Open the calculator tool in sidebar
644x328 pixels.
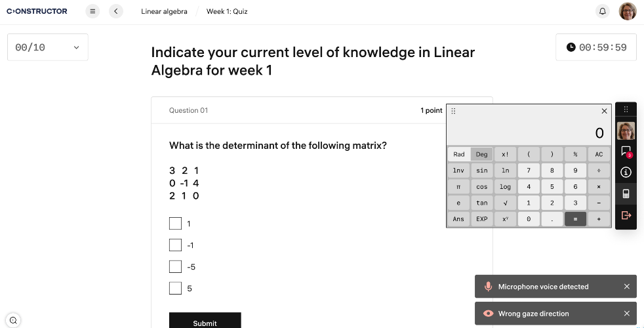click(x=626, y=194)
